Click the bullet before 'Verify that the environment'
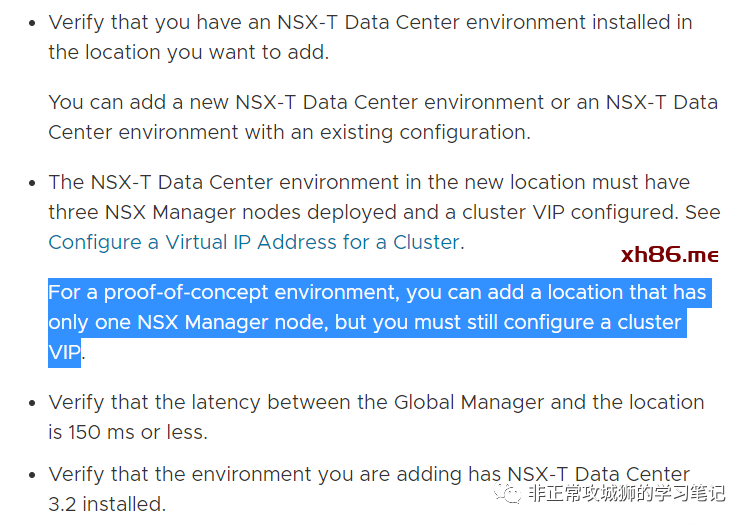 [31, 475]
